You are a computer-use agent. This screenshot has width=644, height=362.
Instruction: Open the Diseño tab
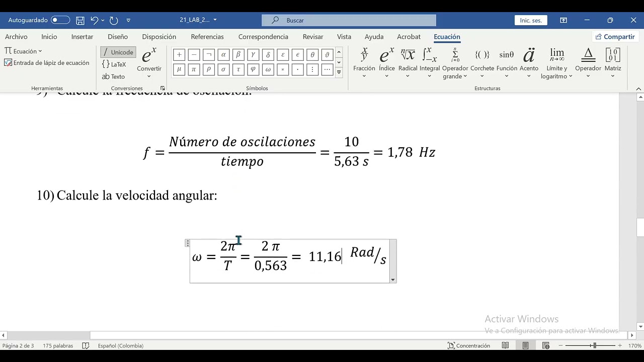pos(118,37)
